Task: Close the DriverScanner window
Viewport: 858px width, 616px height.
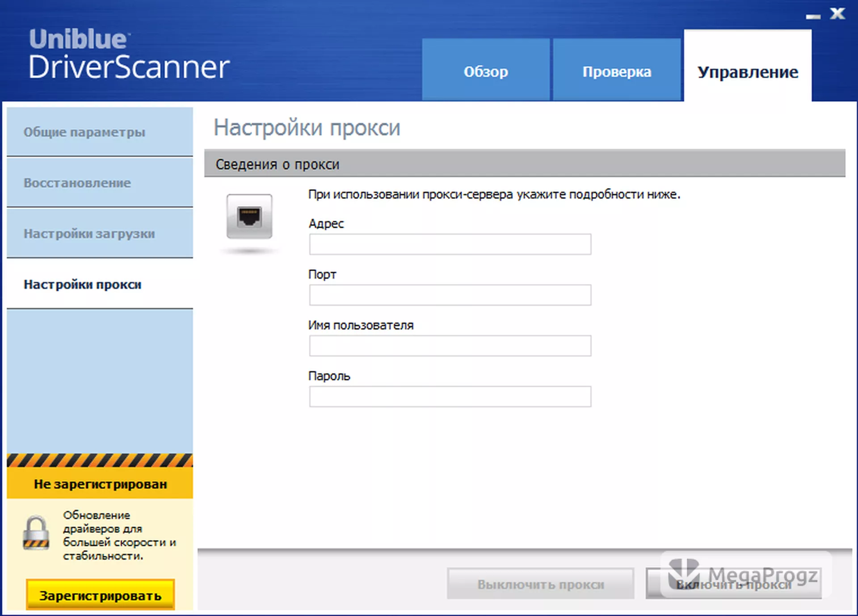Action: point(837,13)
